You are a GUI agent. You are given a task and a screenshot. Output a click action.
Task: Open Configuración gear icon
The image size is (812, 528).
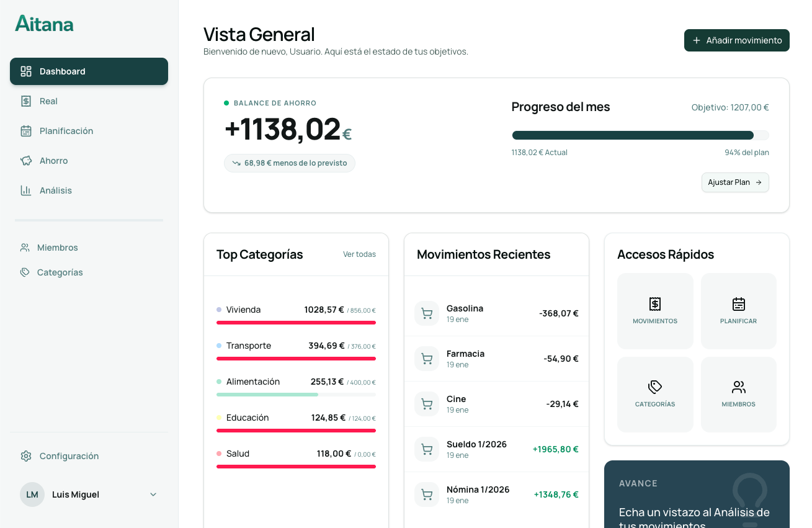[26, 456]
